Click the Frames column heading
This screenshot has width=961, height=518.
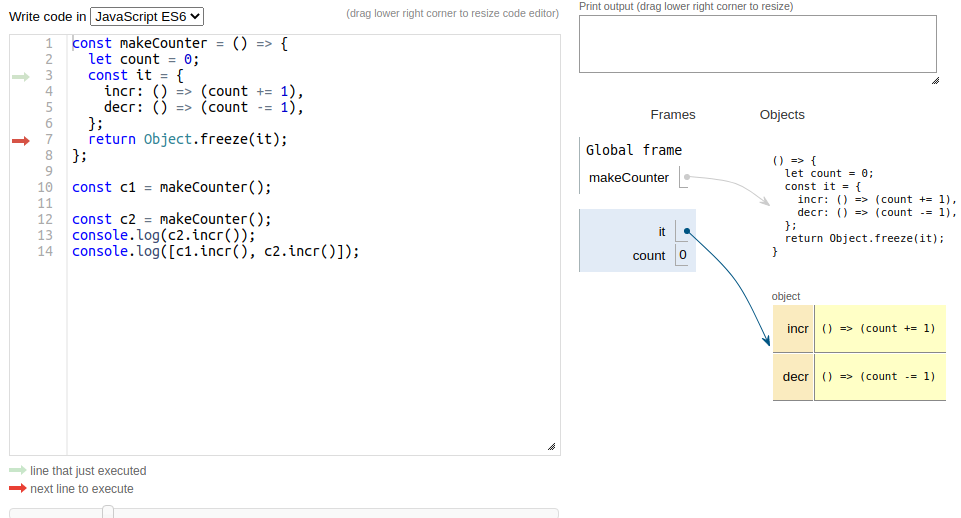pyautogui.click(x=672, y=115)
